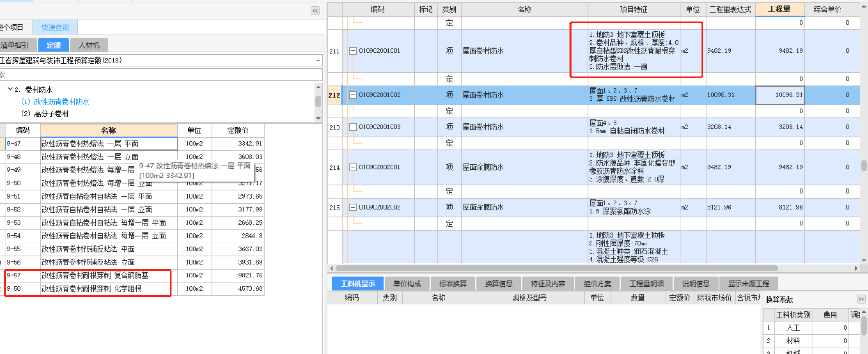Click the quota search input field
This screenshot has height=354, width=868.
(161, 75)
